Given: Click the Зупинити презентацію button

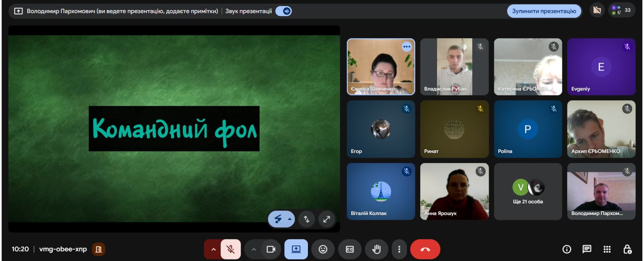Looking at the screenshot, I should (544, 11).
